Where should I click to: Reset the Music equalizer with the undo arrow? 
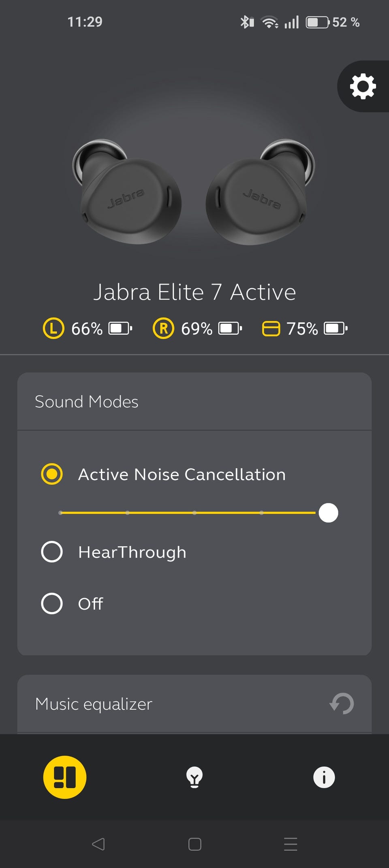click(x=342, y=704)
